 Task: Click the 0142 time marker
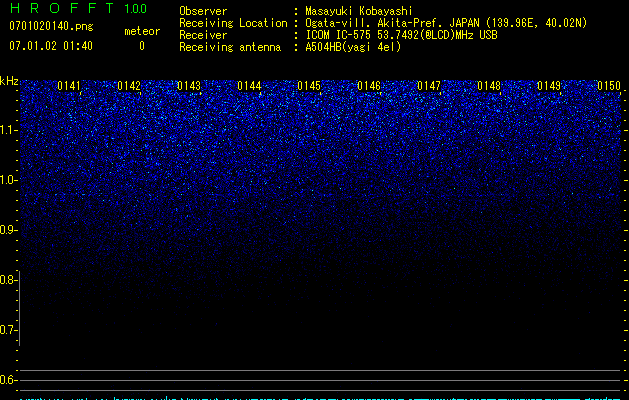click(x=129, y=86)
